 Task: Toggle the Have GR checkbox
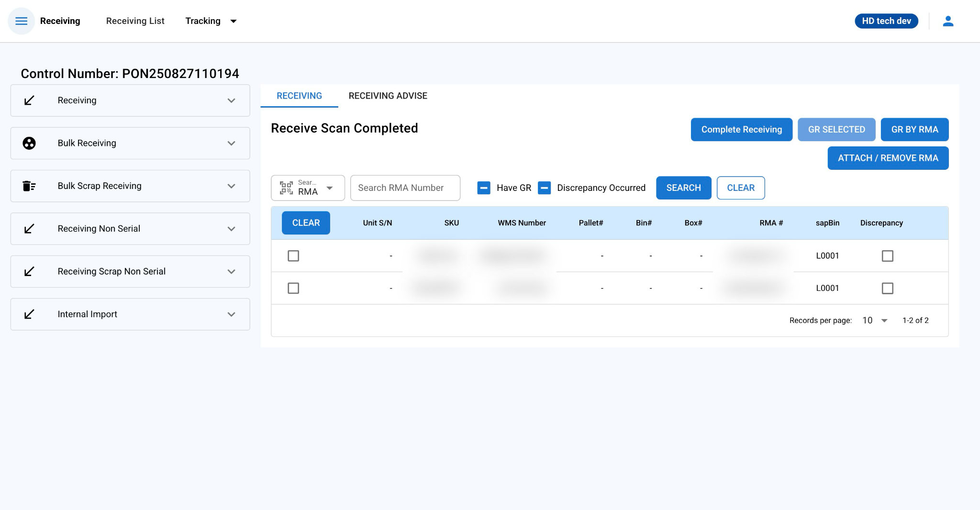[x=484, y=188]
